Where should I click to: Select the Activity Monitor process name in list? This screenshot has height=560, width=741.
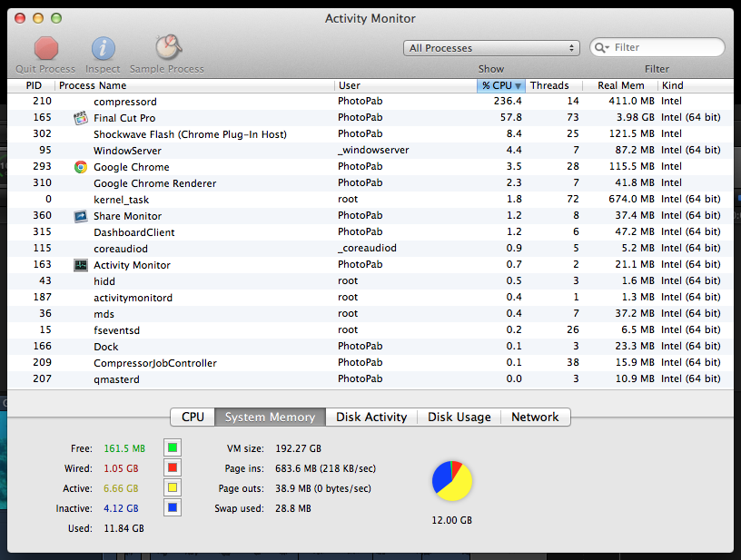(132, 265)
